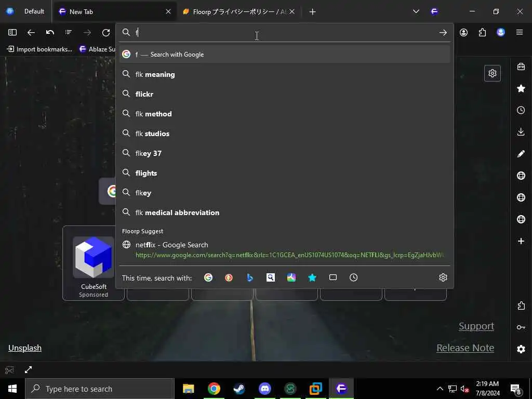The width and height of the screenshot is (532, 399).
Task: Select the 'flights' suggestion
Action: [285, 173]
